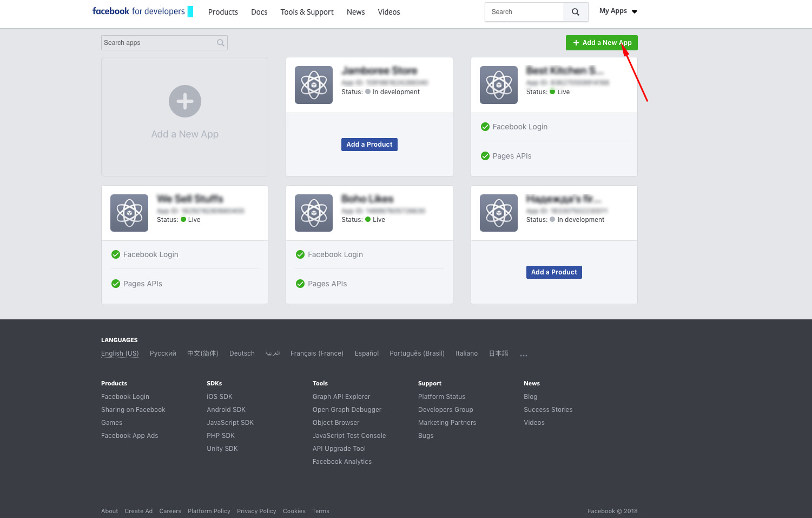812x518 pixels.
Task: Click the app icon of the We Sell Stuffs card
Action: [x=129, y=213]
